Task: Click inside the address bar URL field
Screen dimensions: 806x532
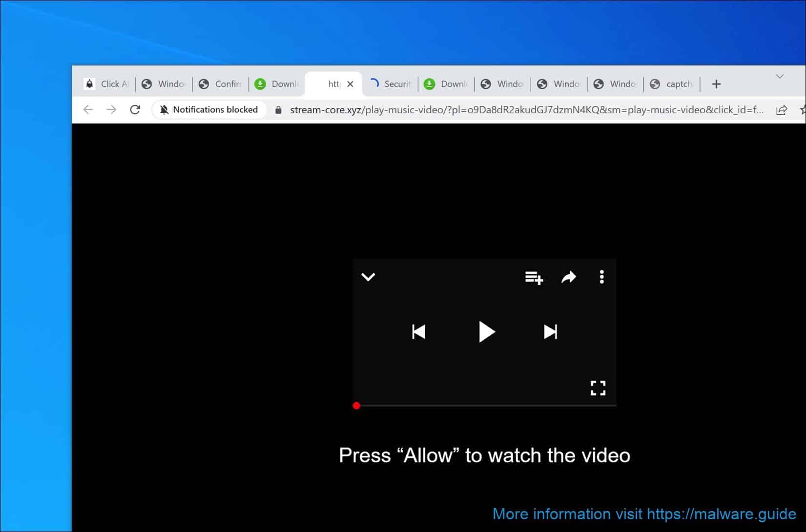Action: [488, 110]
